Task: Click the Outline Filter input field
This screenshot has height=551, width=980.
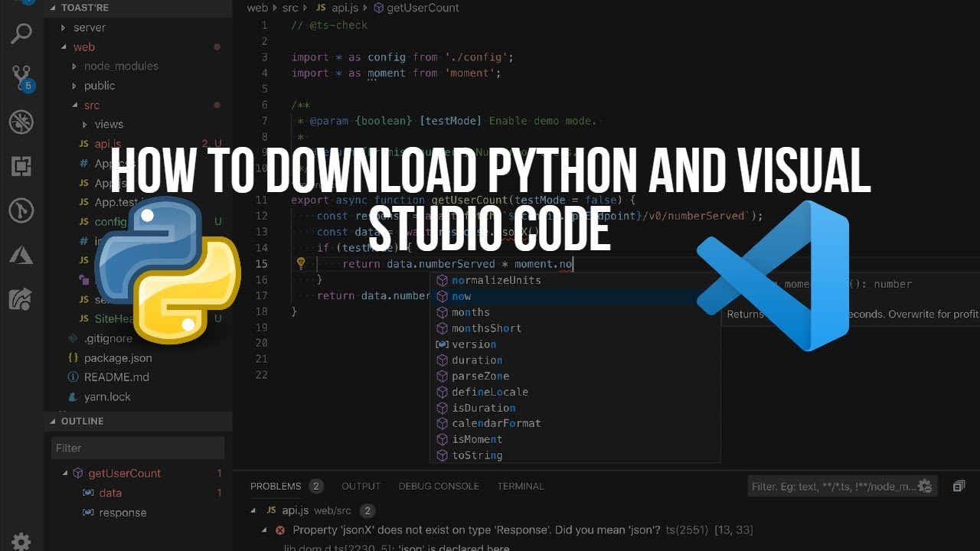Action: tap(138, 448)
